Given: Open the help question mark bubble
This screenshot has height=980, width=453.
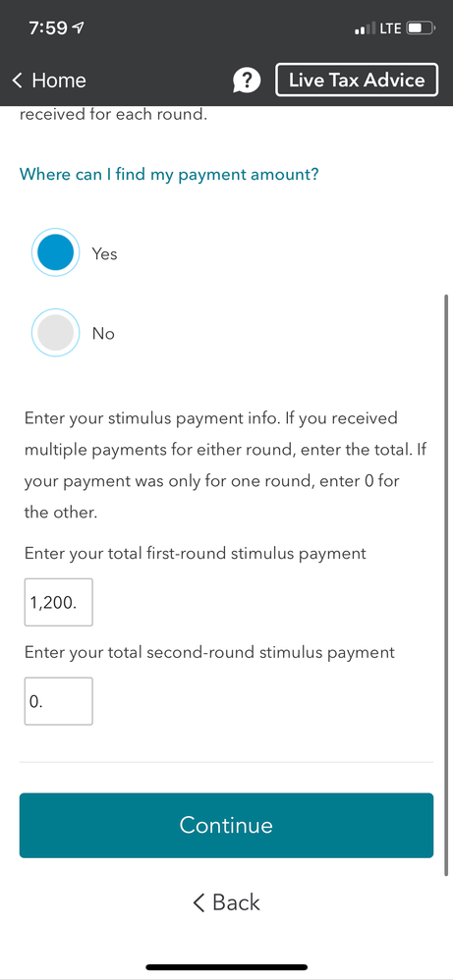Looking at the screenshot, I should tap(247, 80).
